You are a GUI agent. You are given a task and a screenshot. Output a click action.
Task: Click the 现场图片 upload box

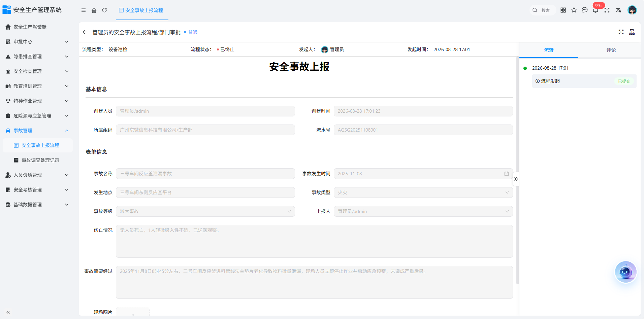[x=133, y=311]
